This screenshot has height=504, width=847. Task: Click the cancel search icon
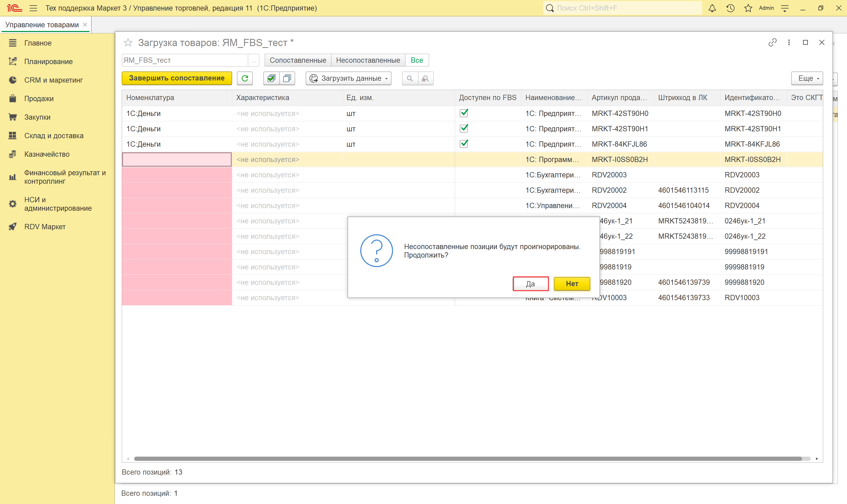[x=425, y=78]
